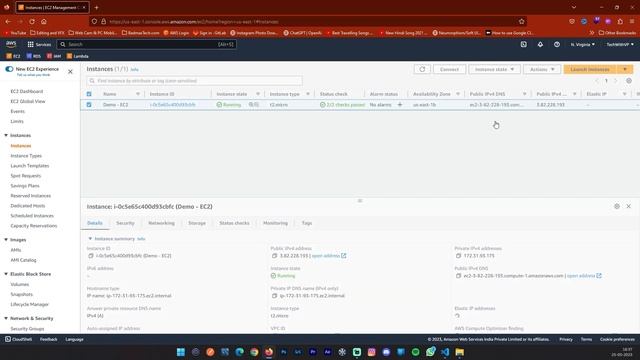The width and height of the screenshot is (640, 360).
Task: Open the Launch instances split arrow
Action: point(625,69)
